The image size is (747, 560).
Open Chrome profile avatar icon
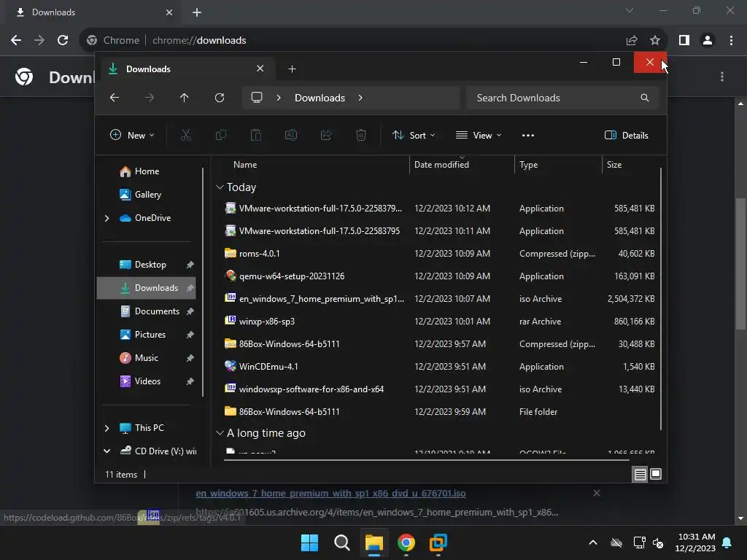[x=708, y=40]
